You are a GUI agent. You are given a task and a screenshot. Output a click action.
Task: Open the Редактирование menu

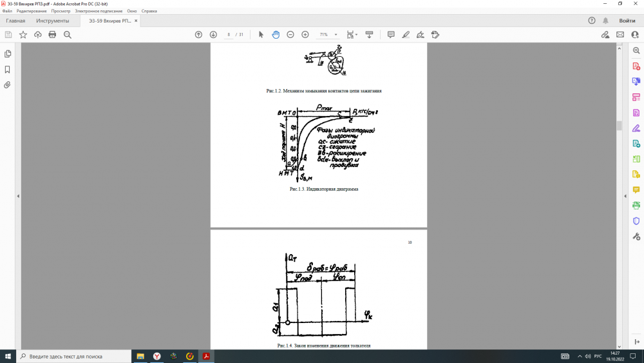pos(32,11)
